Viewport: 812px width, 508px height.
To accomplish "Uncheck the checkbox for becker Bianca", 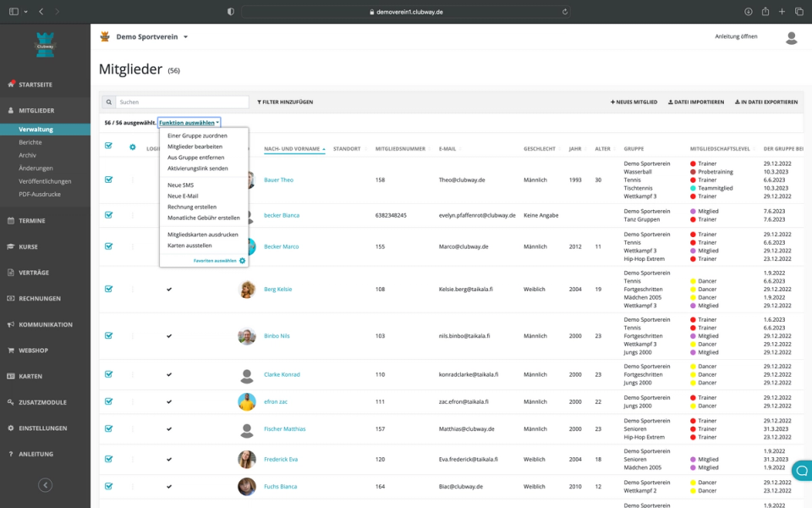I will 108,214.
